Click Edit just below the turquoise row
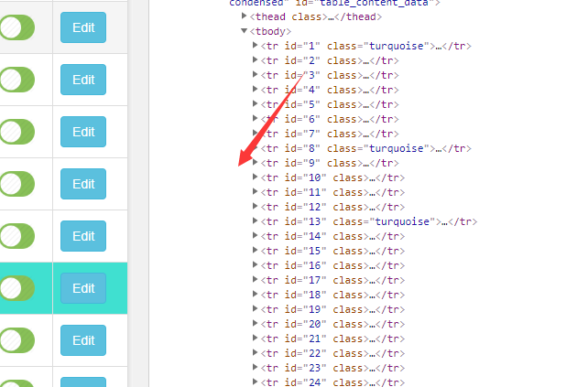The width and height of the screenshot is (588, 387). click(x=83, y=340)
